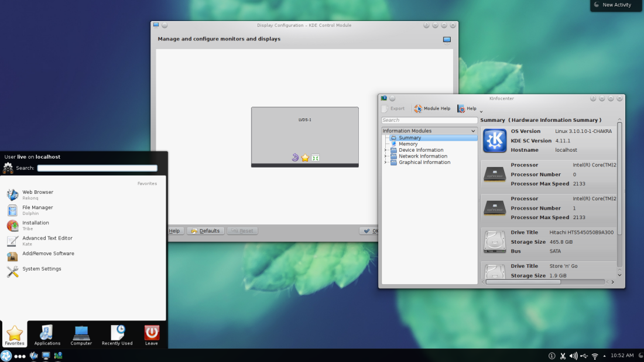Click the Kickoff application launcher button

point(6,356)
